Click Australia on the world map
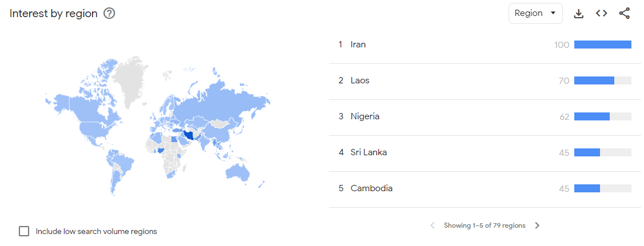The height and width of the screenshot is (246, 644). click(x=237, y=171)
